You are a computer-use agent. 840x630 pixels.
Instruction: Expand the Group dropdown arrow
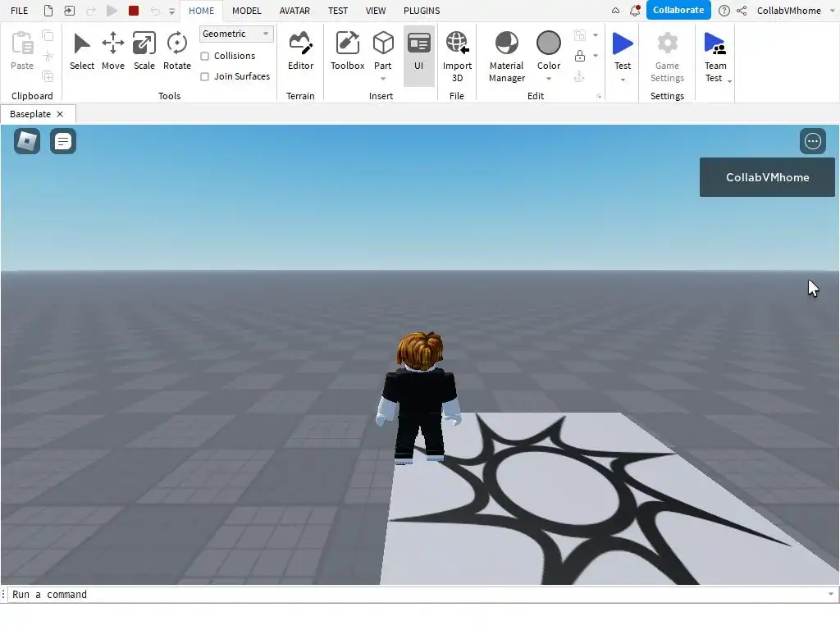[x=596, y=35]
